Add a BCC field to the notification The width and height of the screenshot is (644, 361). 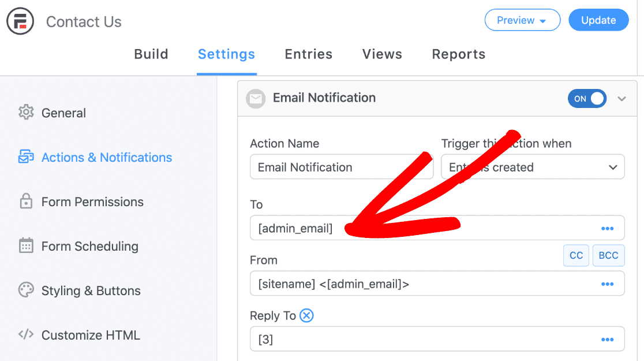[608, 255]
